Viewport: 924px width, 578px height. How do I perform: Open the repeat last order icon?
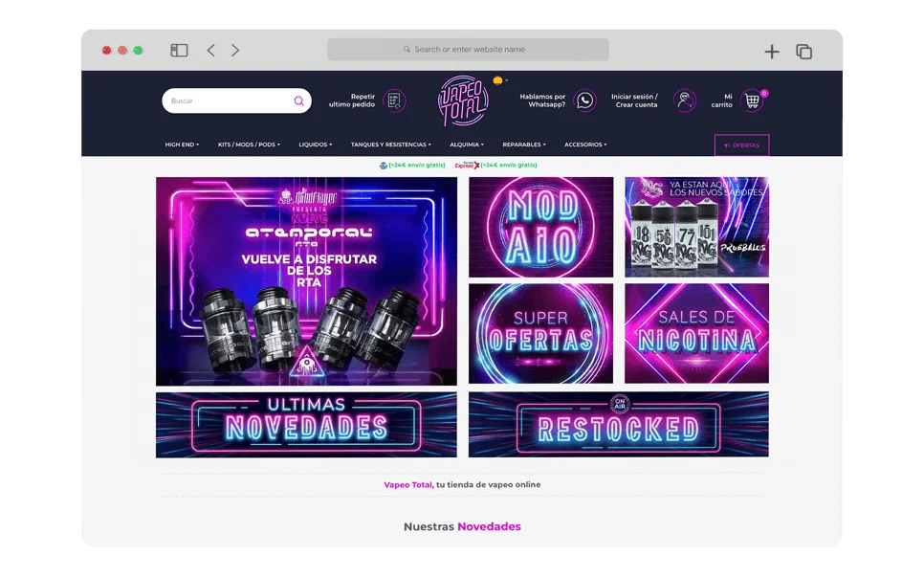[393, 100]
